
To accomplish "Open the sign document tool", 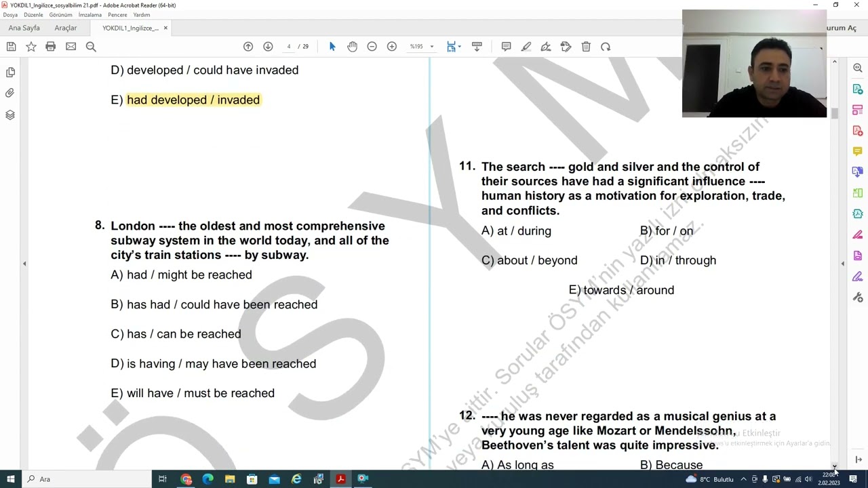I will (546, 47).
